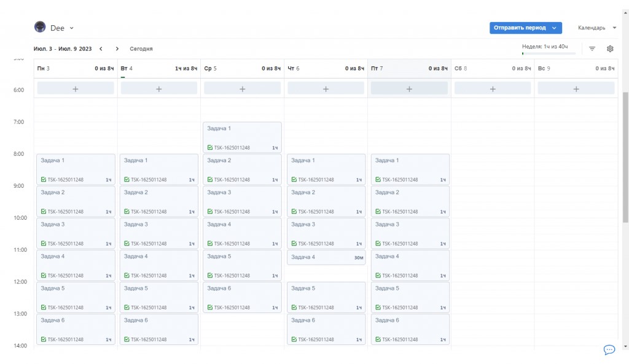Viewport: 629px width, 364px height.
Task: Click checkmark icon on Friday's Задача 3
Action: [378, 244]
